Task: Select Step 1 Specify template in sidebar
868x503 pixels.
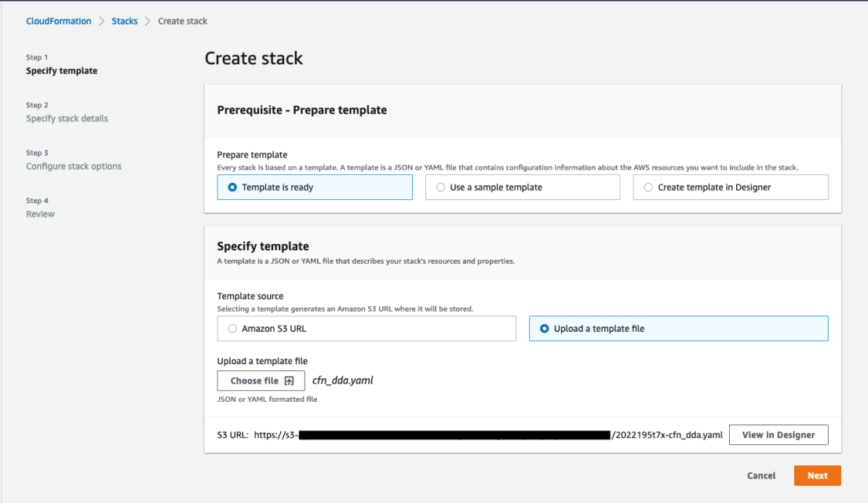Action: pyautogui.click(x=61, y=71)
